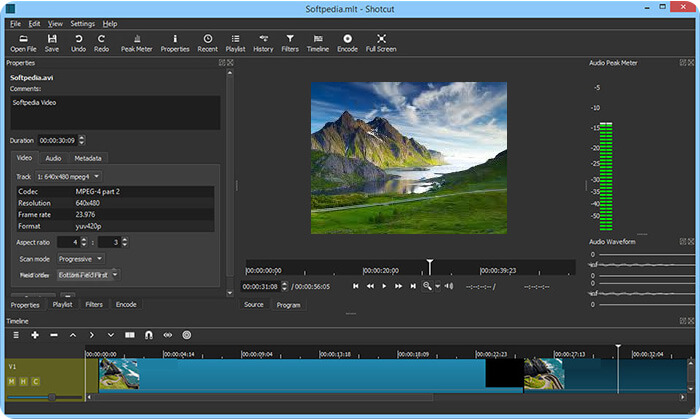Viewport: 700px width, 419px height.
Task: Click the Comments text box
Action: tap(115, 112)
